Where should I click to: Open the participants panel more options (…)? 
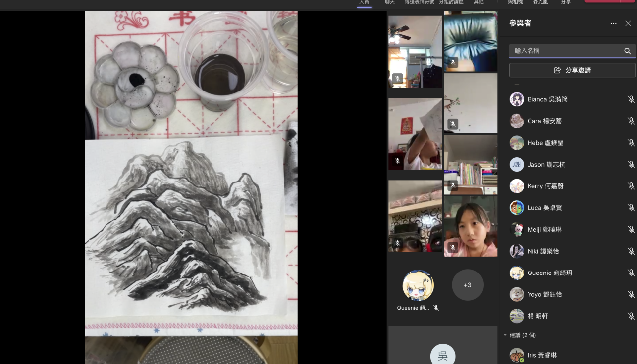coord(613,23)
